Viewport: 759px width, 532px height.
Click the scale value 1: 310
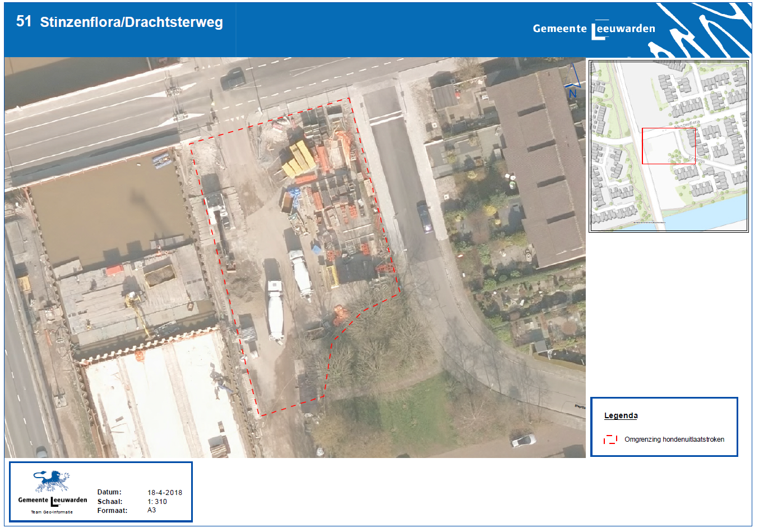coord(157,502)
